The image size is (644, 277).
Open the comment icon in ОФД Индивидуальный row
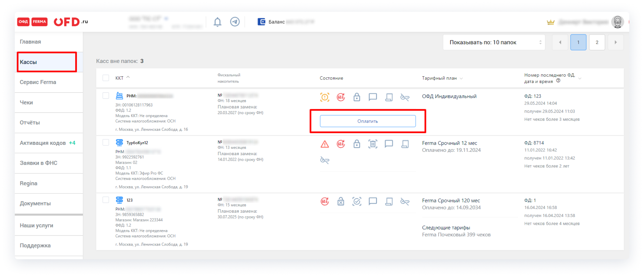tap(373, 97)
